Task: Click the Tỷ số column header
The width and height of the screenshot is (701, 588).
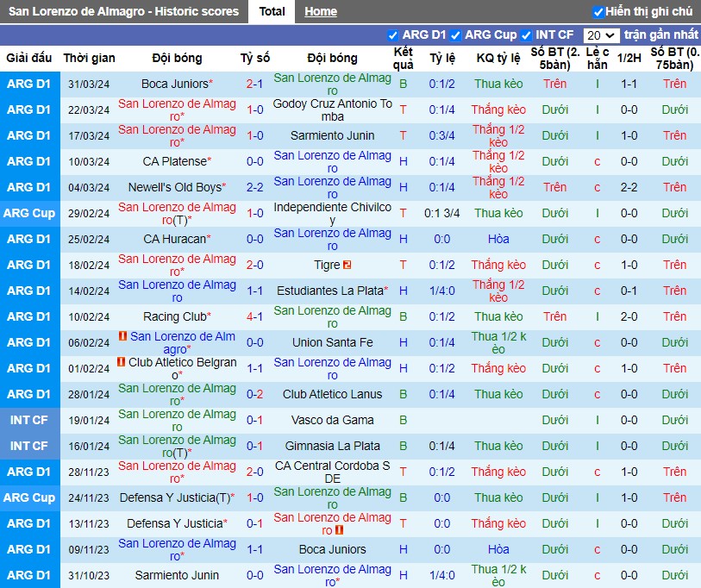Action: pyautogui.click(x=255, y=58)
